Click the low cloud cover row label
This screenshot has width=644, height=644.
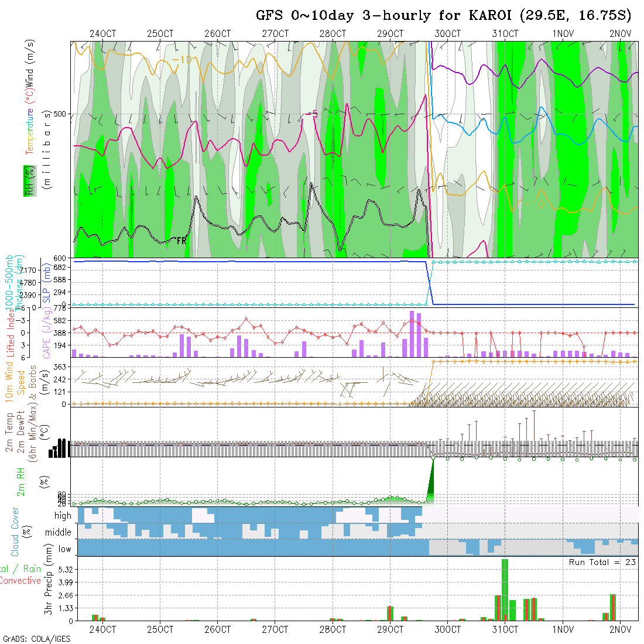[64, 549]
